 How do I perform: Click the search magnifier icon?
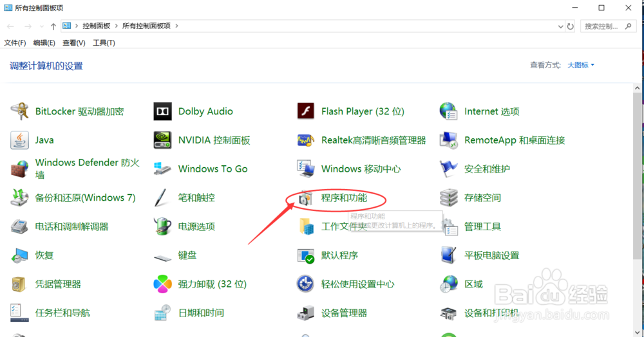(x=628, y=26)
